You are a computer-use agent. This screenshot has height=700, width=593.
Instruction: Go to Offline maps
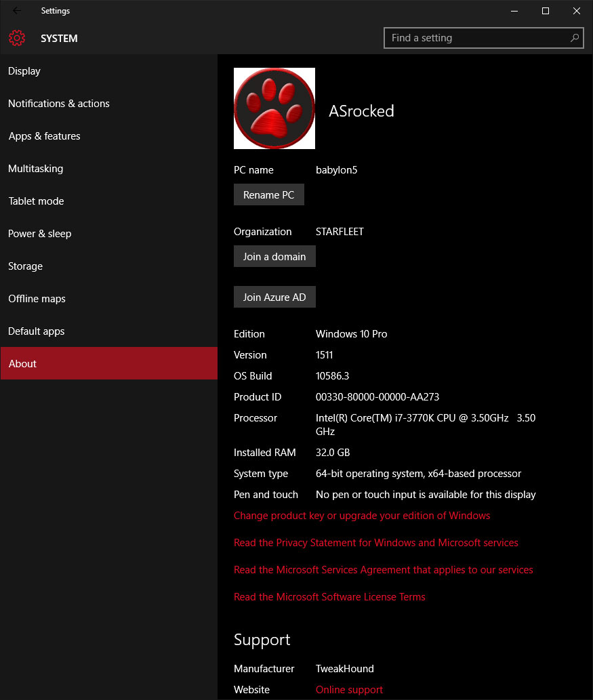pyautogui.click(x=109, y=299)
